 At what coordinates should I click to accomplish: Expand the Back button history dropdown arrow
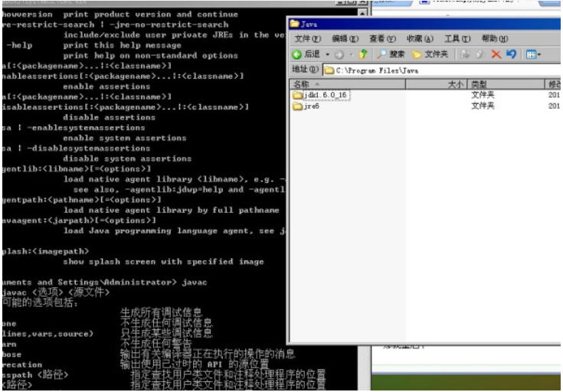pyautogui.click(x=327, y=54)
